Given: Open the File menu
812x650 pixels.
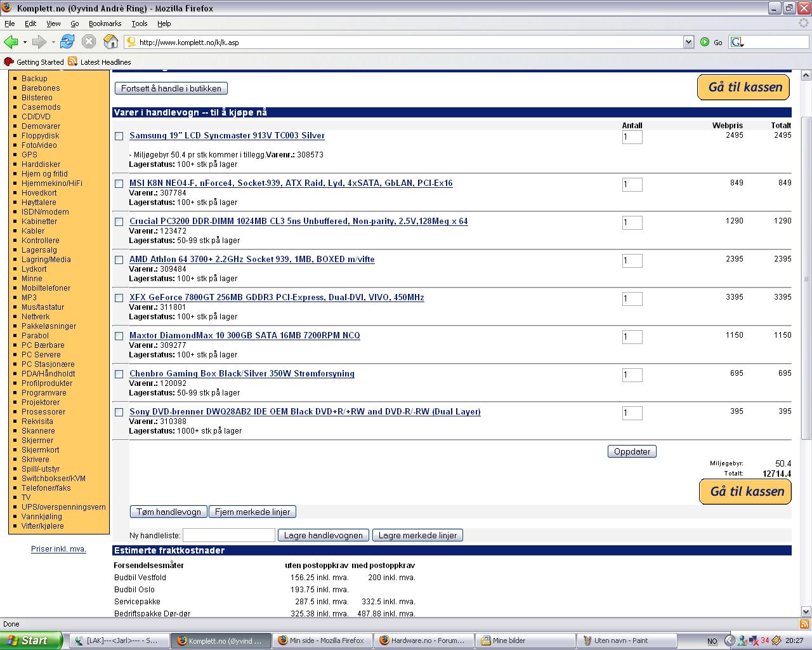Looking at the screenshot, I should click(x=10, y=23).
